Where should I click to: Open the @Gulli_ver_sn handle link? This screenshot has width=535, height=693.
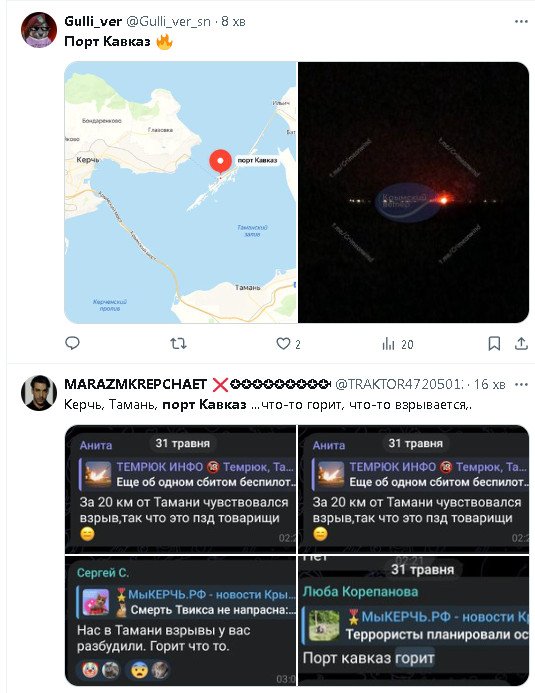point(168,21)
